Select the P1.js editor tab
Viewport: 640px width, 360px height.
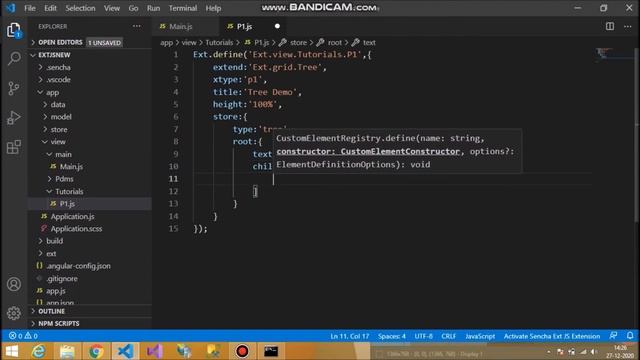254,26
